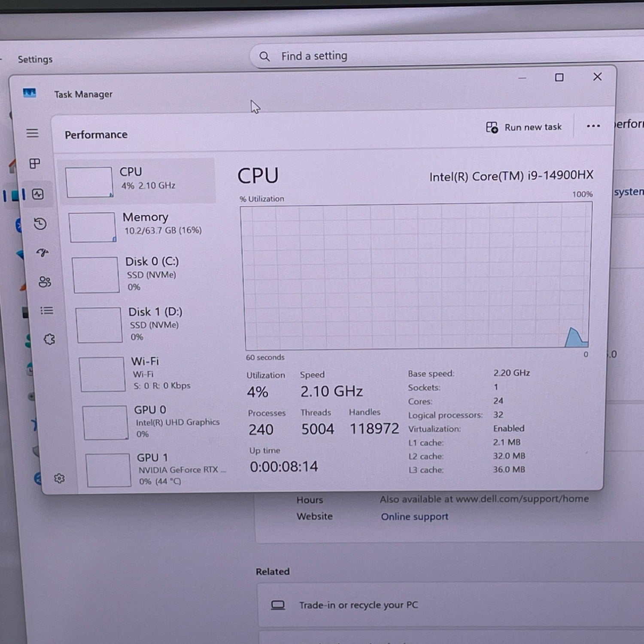View GPU 0 Intel UHD Graphics

[x=152, y=422]
